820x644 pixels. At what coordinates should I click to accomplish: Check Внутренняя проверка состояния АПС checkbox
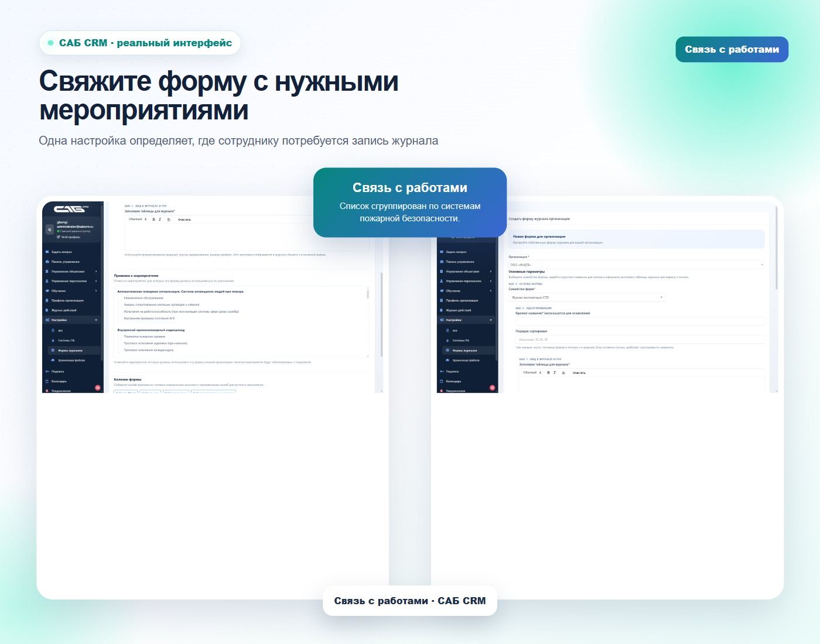(x=120, y=318)
